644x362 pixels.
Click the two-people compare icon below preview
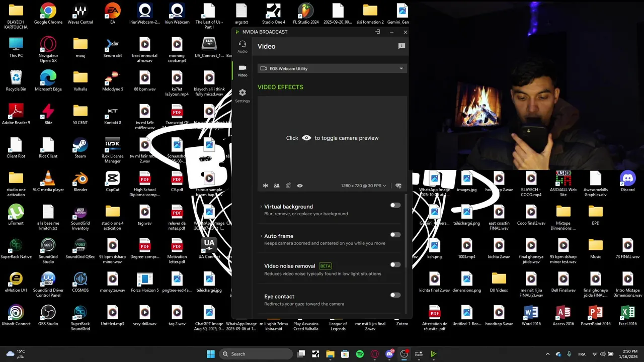coord(277,186)
